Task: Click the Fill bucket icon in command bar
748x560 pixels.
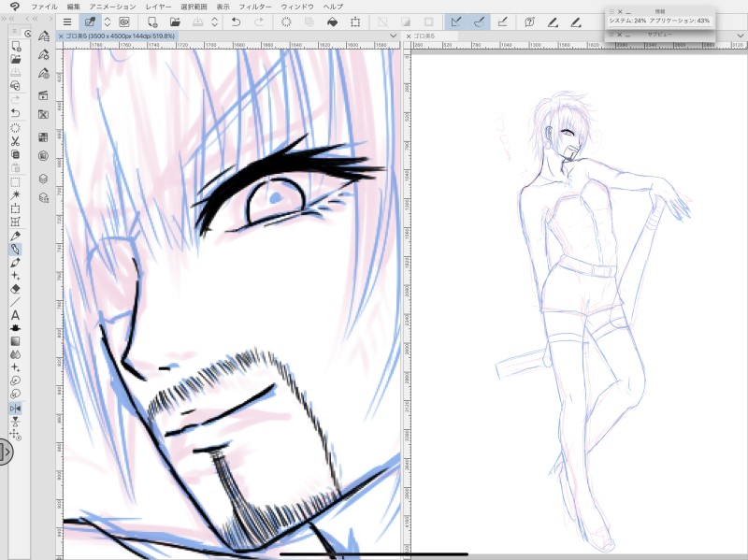Action: click(x=333, y=22)
